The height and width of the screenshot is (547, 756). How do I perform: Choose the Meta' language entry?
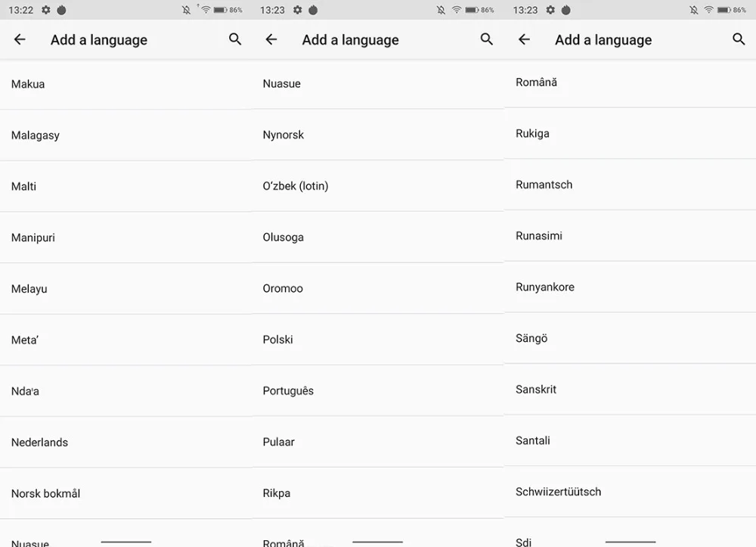tap(125, 340)
